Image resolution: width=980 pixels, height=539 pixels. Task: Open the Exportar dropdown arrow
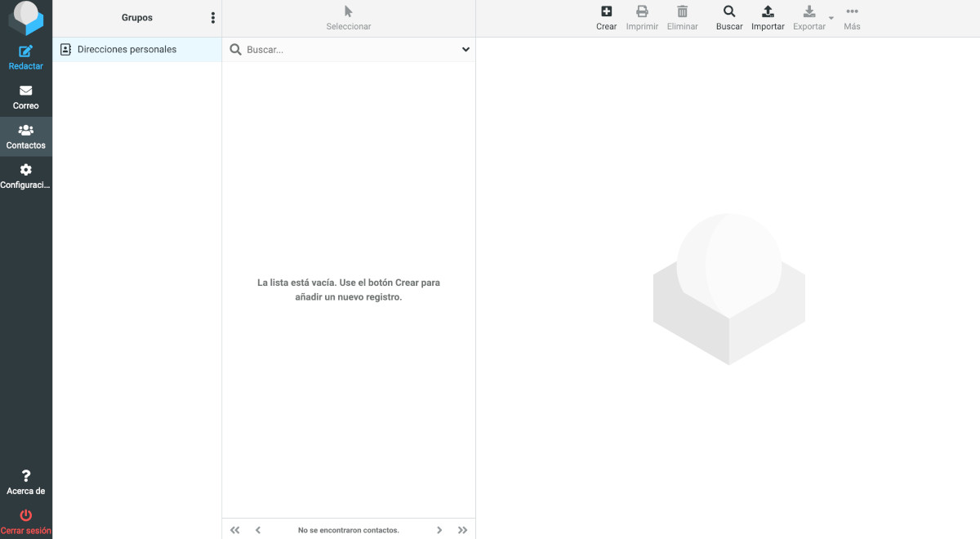[x=831, y=18]
